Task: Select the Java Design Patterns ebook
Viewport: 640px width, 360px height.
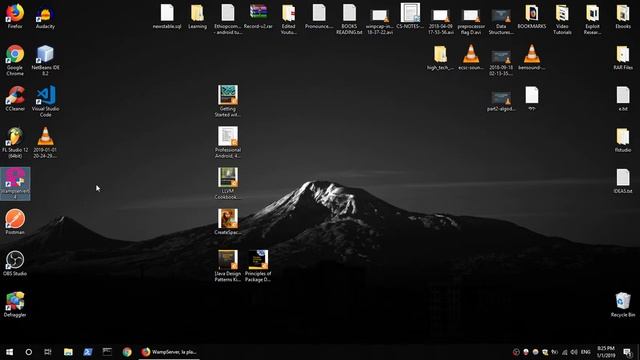Action: click(x=228, y=266)
